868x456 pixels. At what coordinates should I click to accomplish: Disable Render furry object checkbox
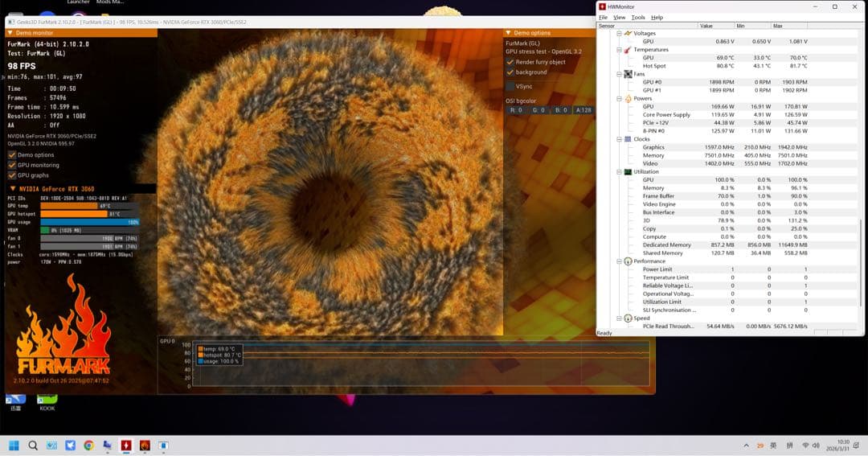510,62
